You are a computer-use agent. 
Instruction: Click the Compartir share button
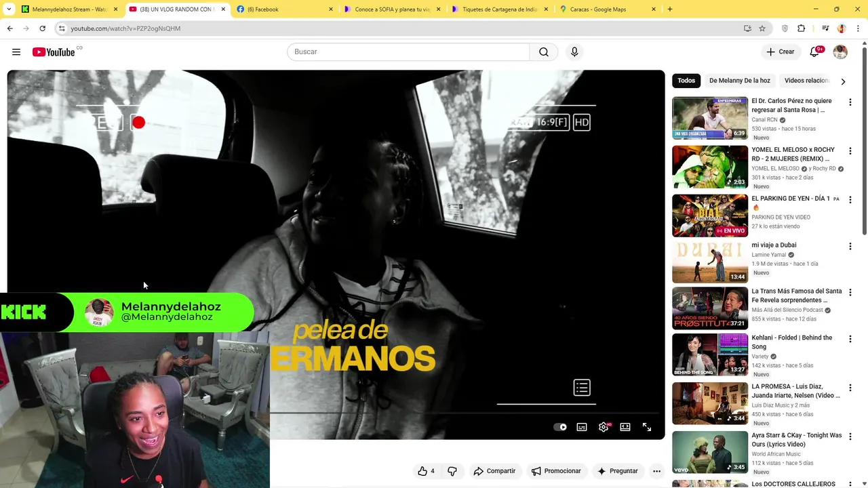[x=494, y=471]
